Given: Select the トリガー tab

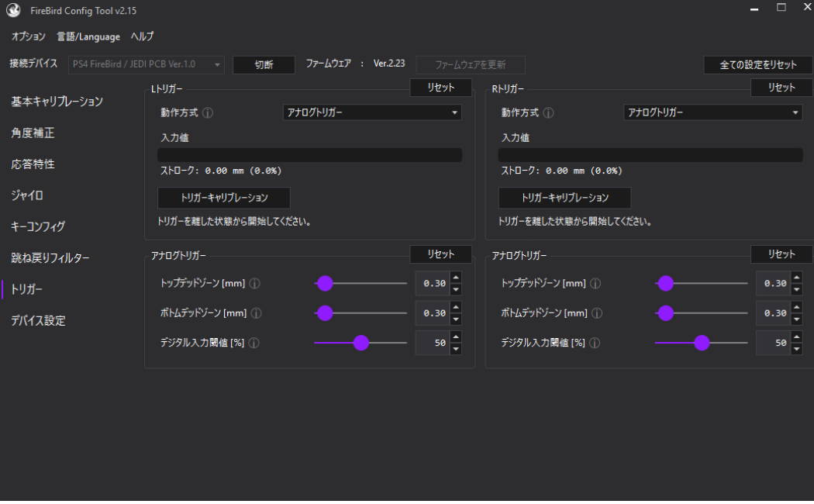Looking at the screenshot, I should point(27,289).
